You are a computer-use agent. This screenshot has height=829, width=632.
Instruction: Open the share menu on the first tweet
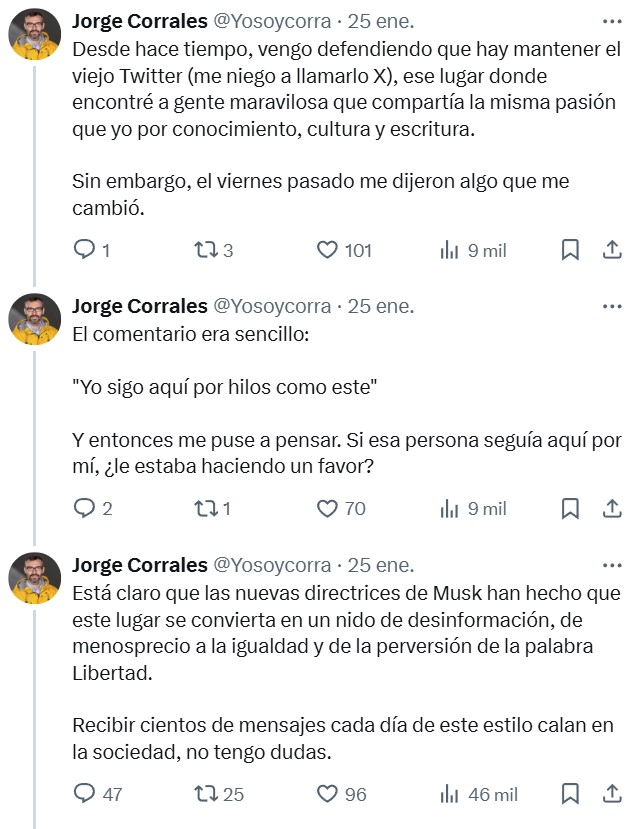(x=613, y=251)
